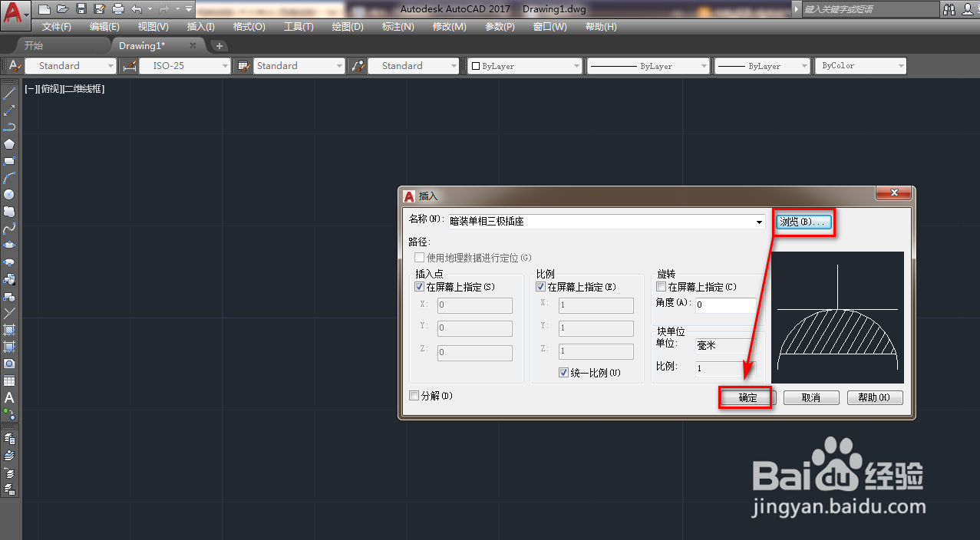
Task: Click the Redo arrow icon
Action: (163, 9)
